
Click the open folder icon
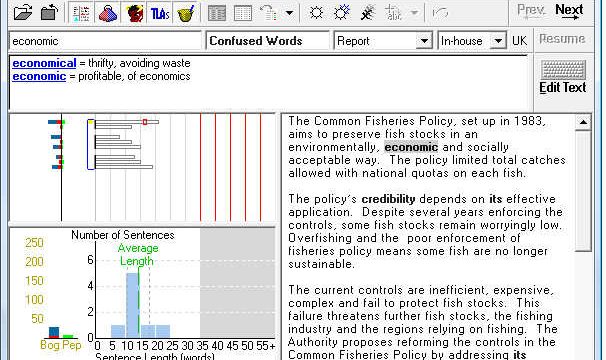point(23,12)
